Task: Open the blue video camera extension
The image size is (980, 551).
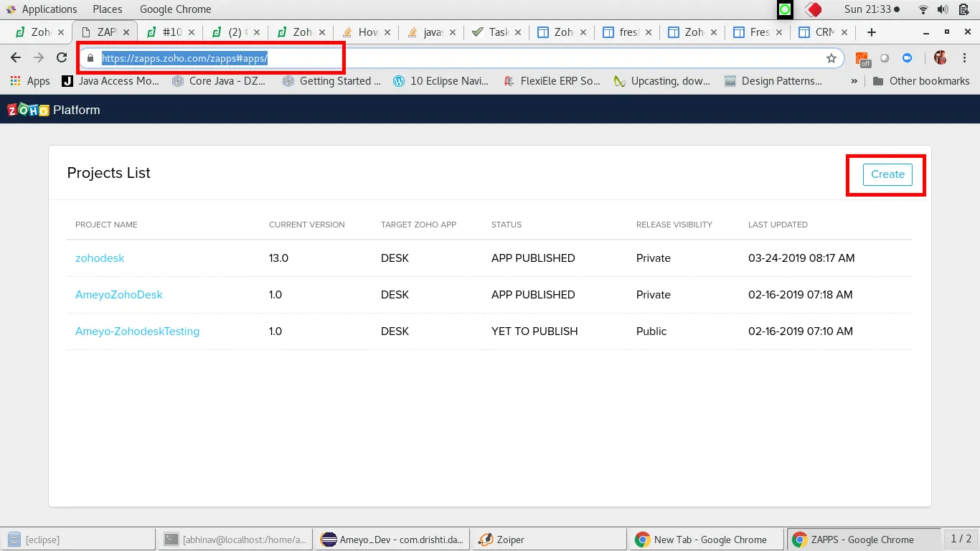Action: (x=907, y=58)
